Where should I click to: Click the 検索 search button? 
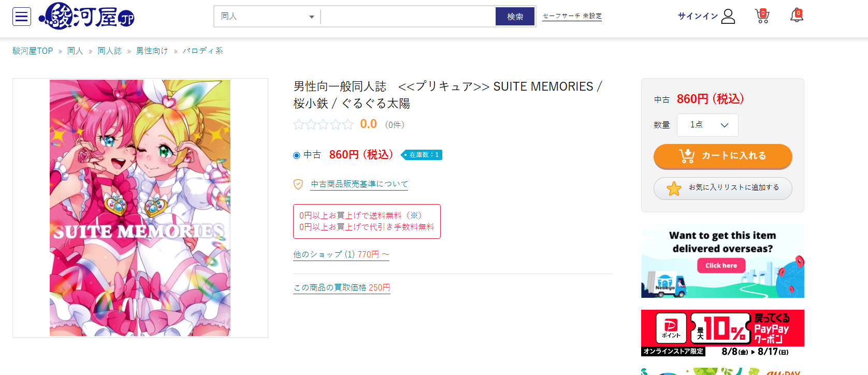click(x=515, y=17)
